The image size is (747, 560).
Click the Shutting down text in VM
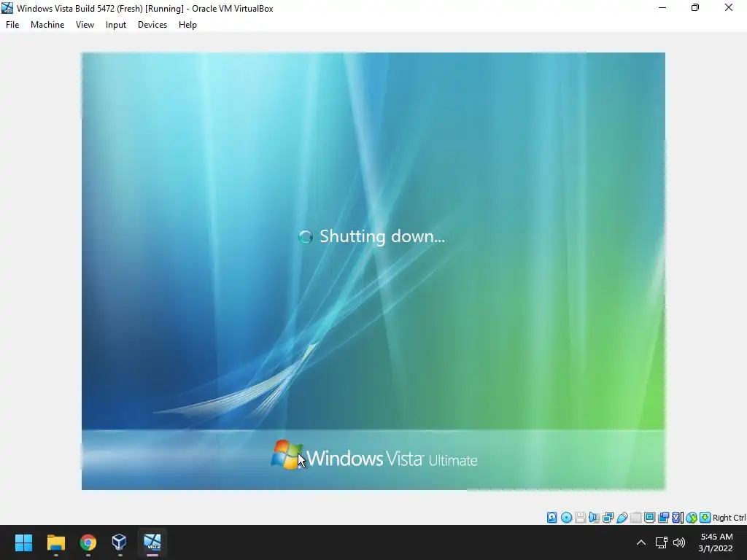click(382, 236)
